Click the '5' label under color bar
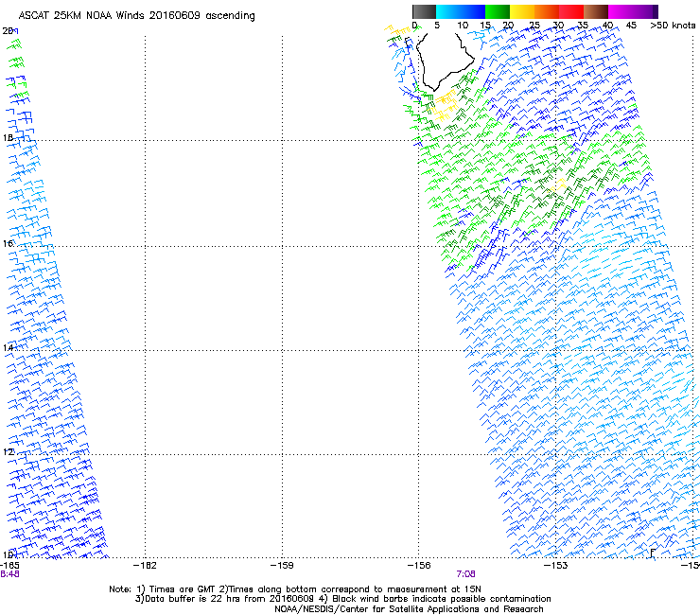The height and width of the screenshot is (615, 700). (x=437, y=26)
